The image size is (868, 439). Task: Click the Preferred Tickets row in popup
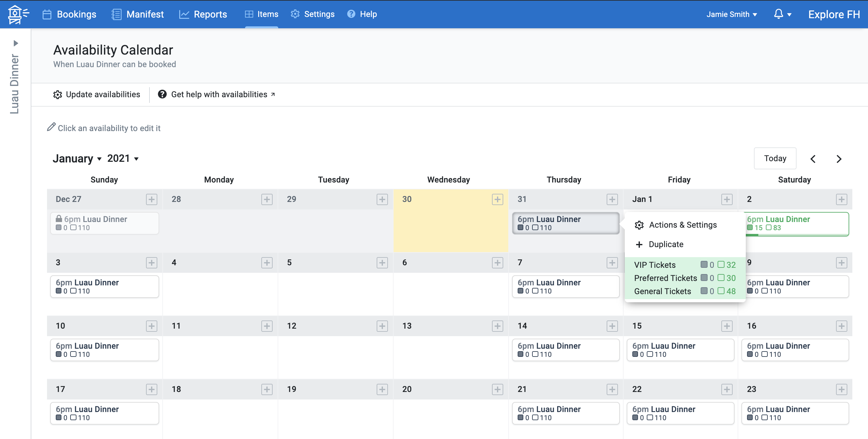click(685, 278)
